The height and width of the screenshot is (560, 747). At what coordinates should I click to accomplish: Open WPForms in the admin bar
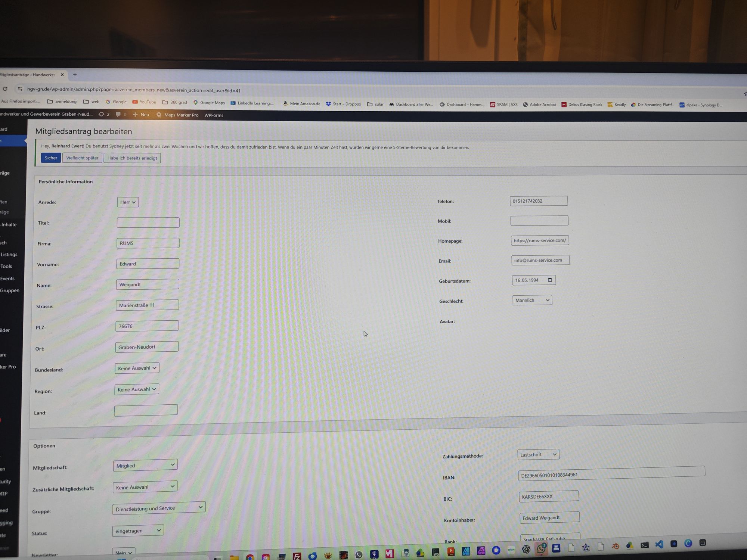214,115
